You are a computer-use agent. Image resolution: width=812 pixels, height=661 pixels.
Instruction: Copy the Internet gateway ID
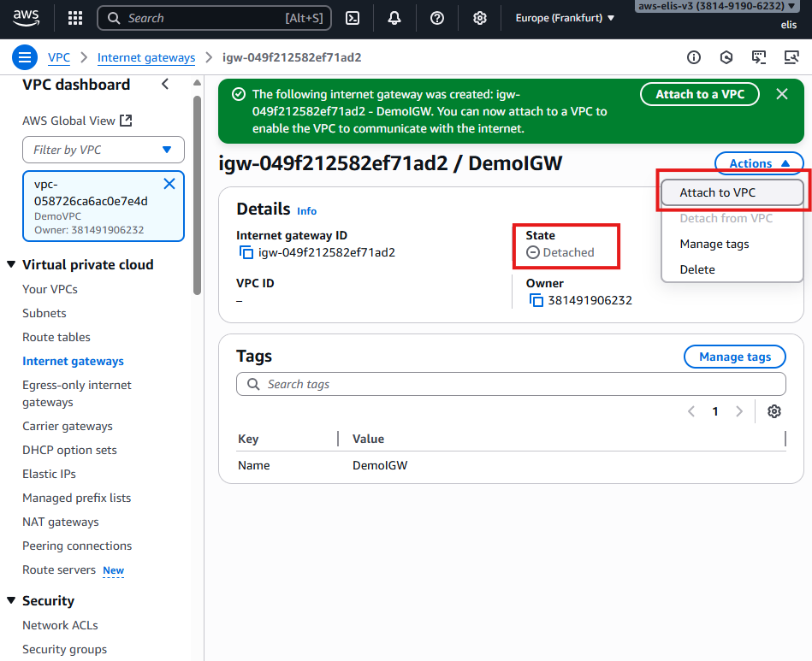(x=246, y=252)
